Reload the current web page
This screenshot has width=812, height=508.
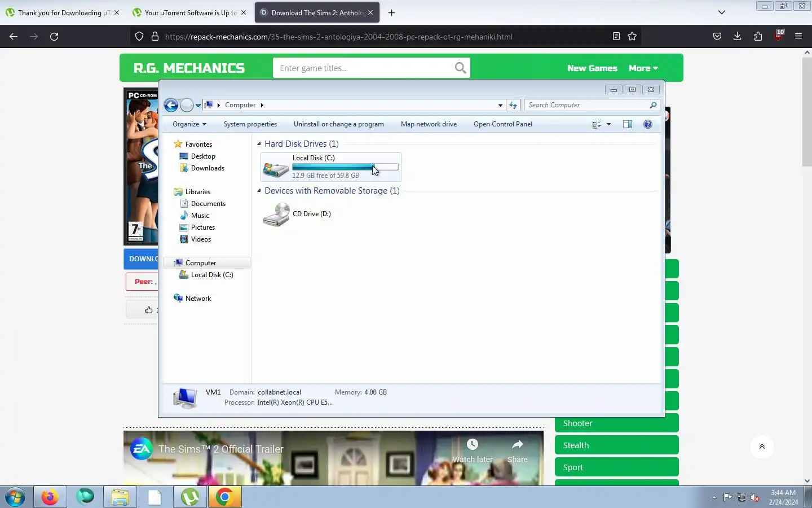click(54, 37)
